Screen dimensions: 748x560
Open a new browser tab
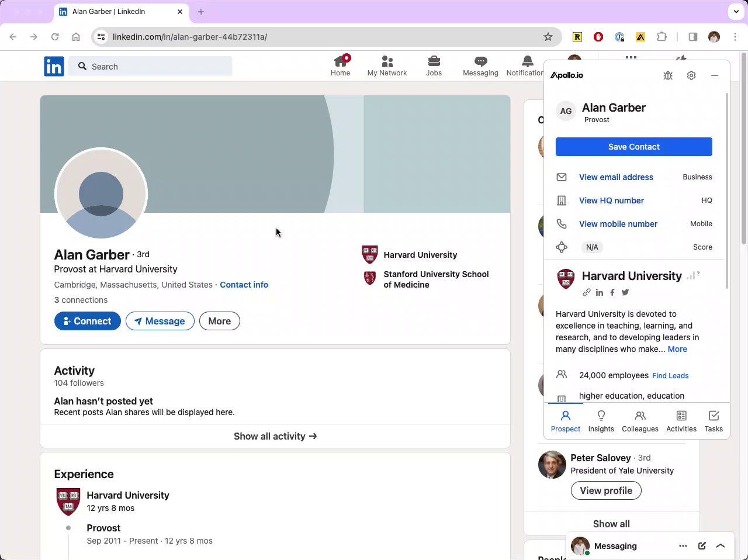click(201, 12)
